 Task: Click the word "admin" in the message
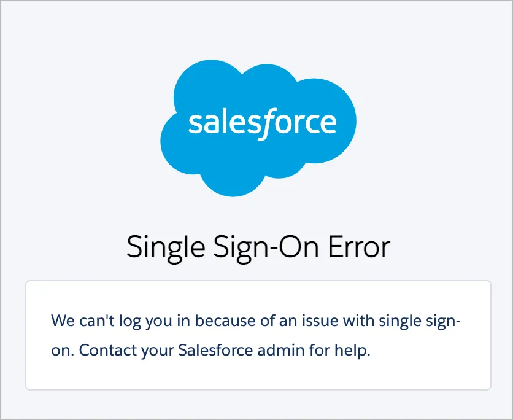click(x=272, y=351)
